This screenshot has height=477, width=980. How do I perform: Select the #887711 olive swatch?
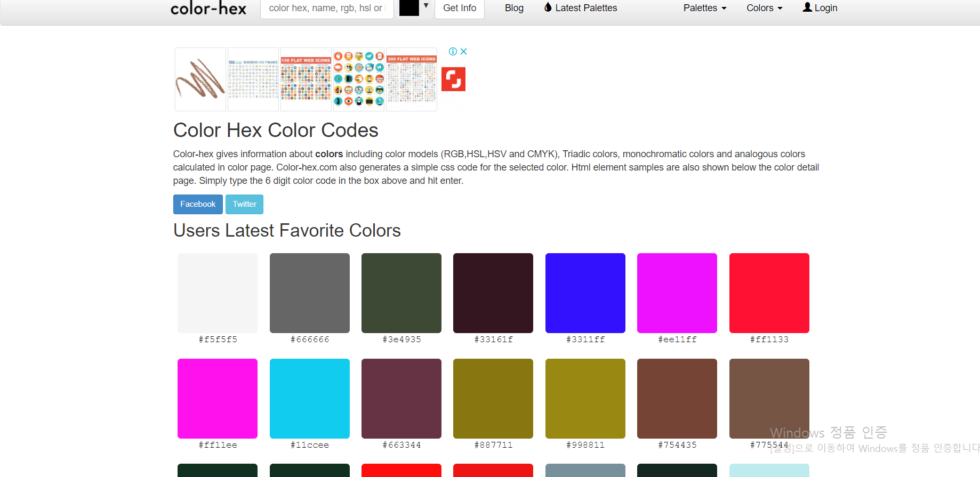point(493,399)
